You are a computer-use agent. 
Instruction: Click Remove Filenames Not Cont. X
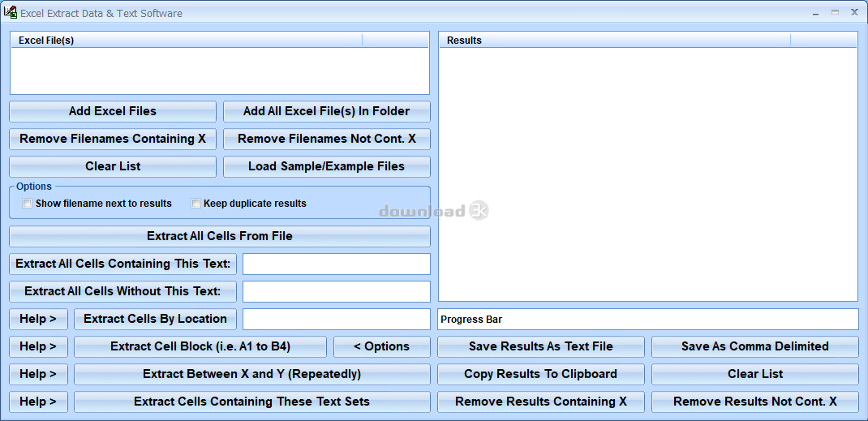(x=327, y=139)
